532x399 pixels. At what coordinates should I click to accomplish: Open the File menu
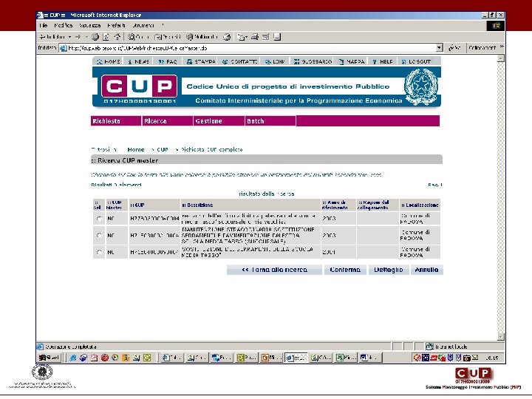coord(44,25)
